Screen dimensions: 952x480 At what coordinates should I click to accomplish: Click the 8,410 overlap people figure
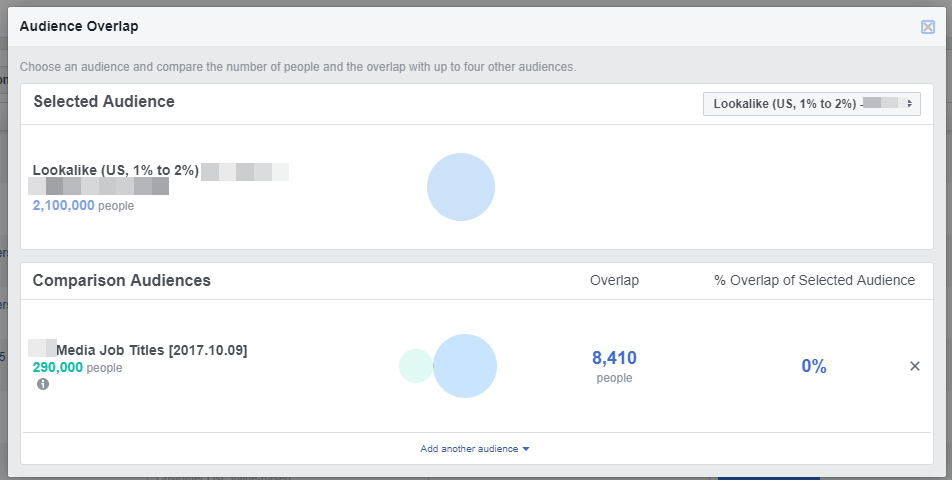point(614,358)
